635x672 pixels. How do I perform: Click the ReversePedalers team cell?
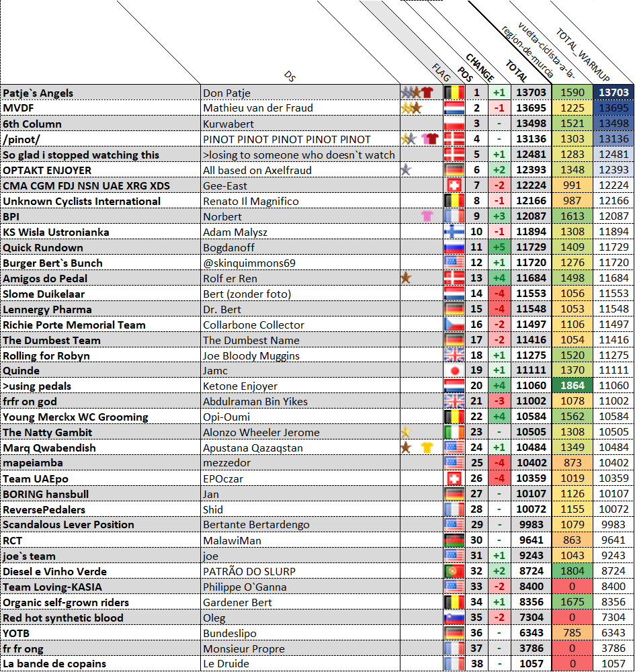100,509
